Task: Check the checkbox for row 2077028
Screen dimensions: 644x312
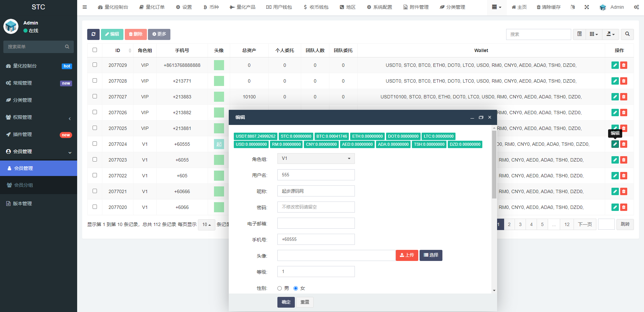Action: [95, 81]
